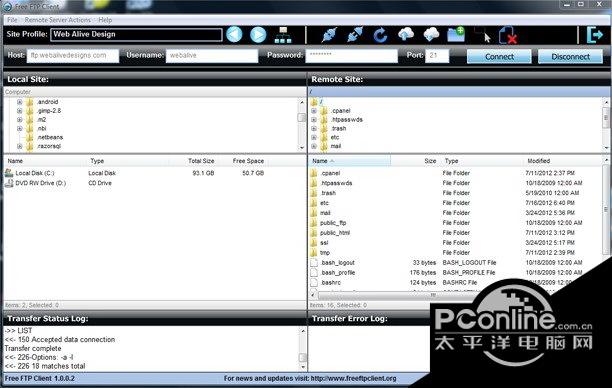Click the Connect button
Image resolution: width=612 pixels, height=388 pixels.
pos(499,57)
